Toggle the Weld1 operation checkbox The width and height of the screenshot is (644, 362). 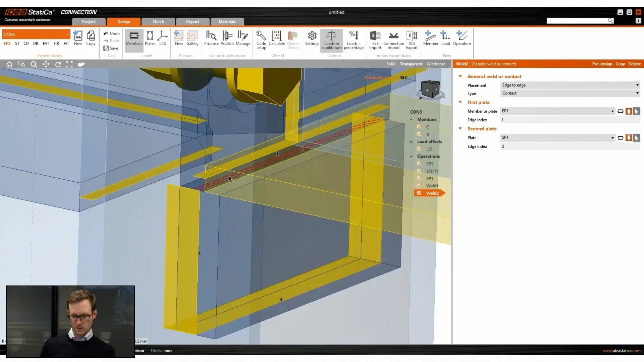click(x=420, y=185)
